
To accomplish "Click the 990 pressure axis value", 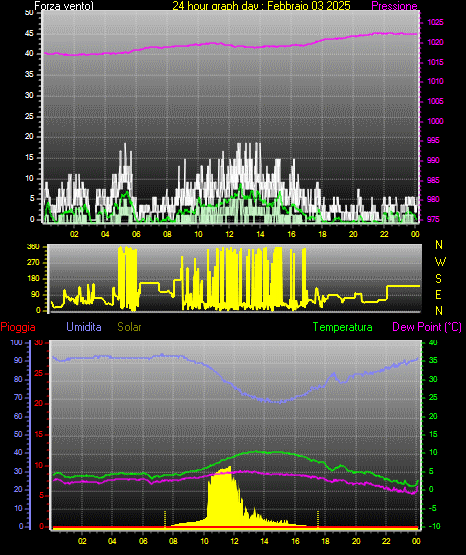I will (x=433, y=160).
